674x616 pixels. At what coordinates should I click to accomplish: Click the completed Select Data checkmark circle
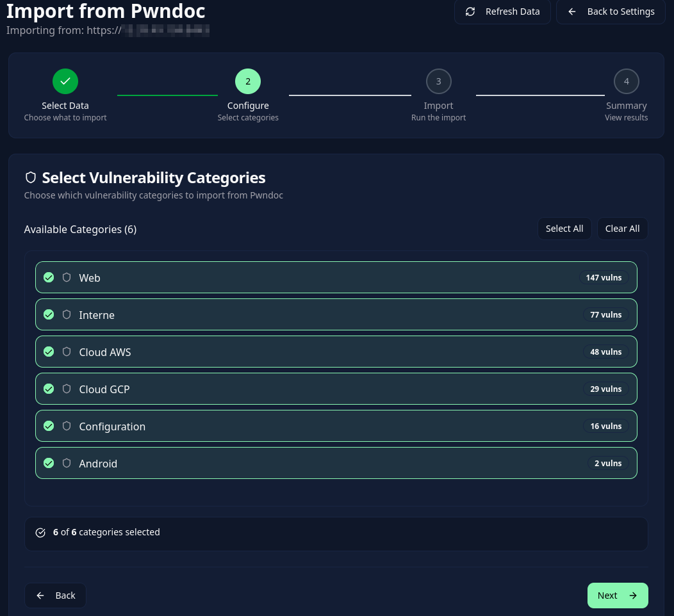click(65, 81)
